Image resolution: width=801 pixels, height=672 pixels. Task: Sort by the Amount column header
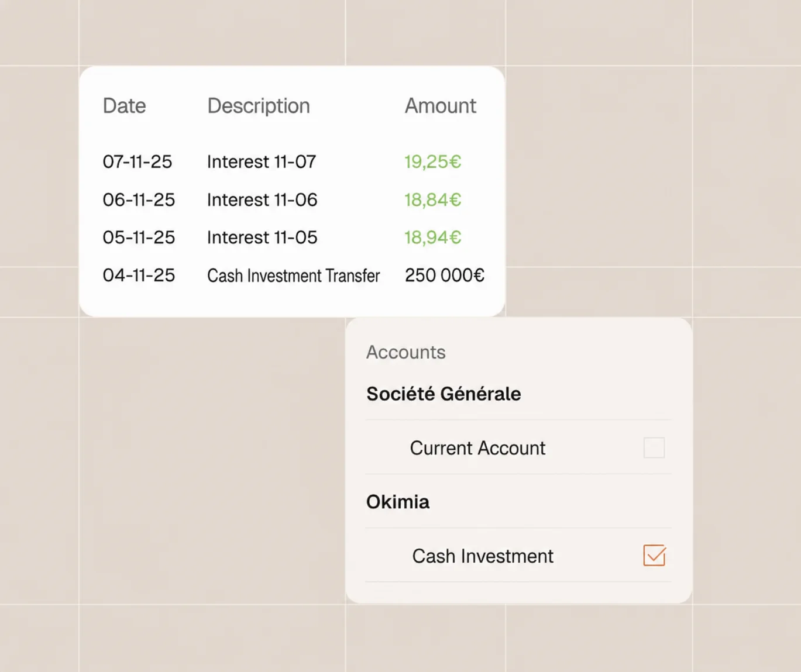pyautogui.click(x=440, y=106)
